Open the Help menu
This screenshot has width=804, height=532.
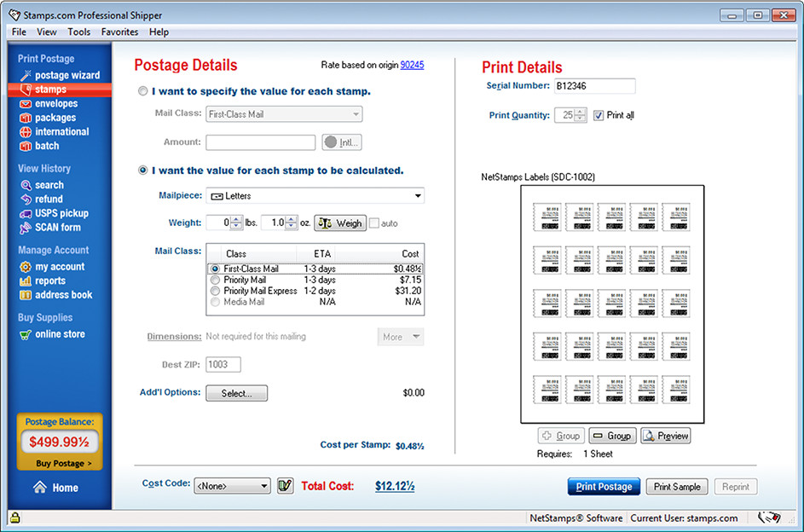159,32
